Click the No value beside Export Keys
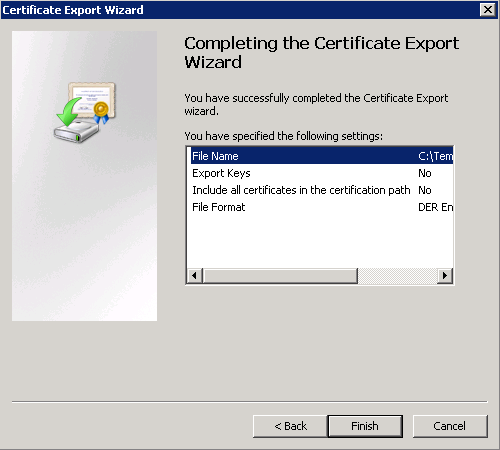The height and width of the screenshot is (450, 500). click(425, 173)
